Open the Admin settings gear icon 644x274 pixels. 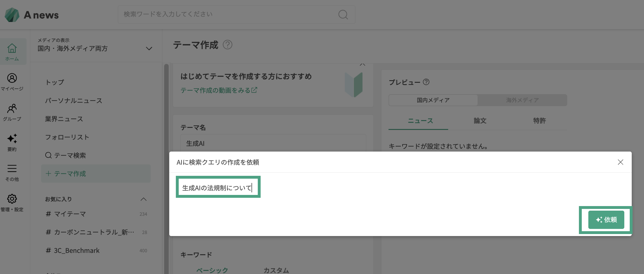pos(12,199)
